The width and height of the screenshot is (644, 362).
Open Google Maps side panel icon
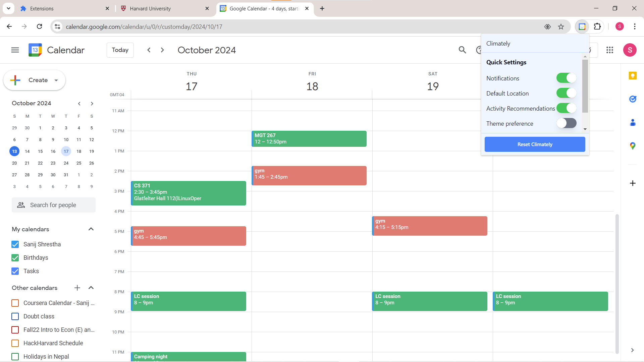(x=633, y=146)
